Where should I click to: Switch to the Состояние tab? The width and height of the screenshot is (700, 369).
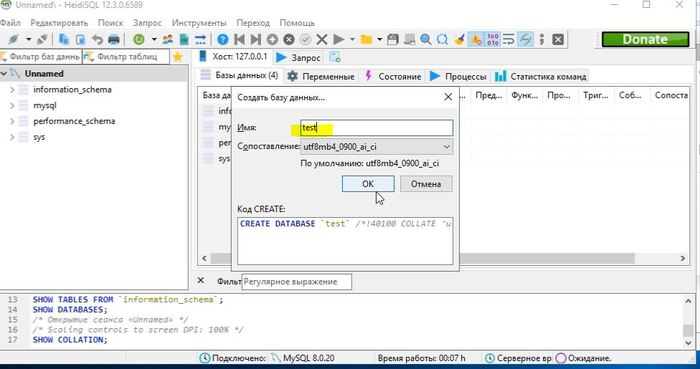click(x=392, y=76)
